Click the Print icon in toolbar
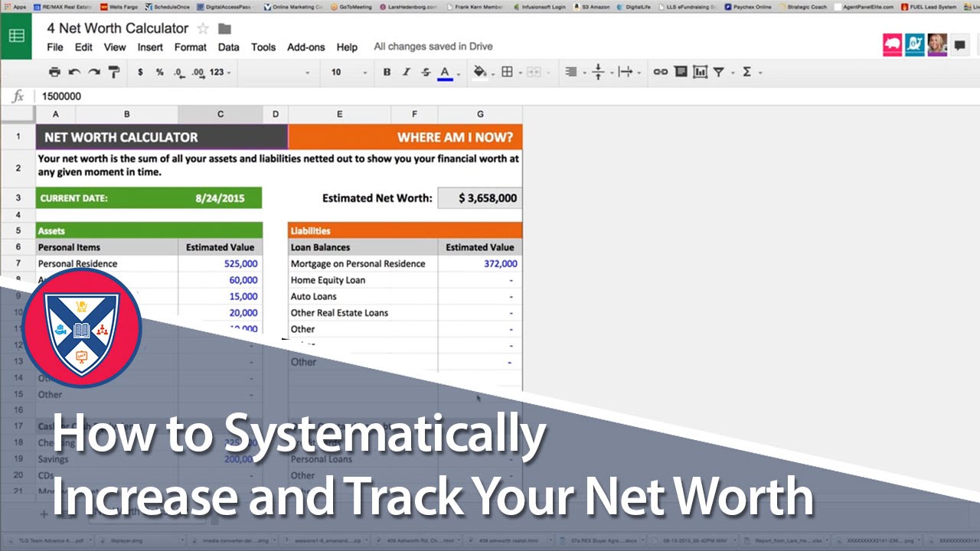The image size is (980, 551). (54, 72)
